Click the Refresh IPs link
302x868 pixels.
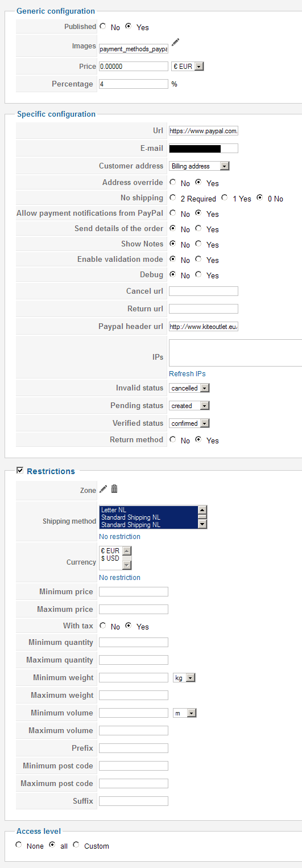[187, 373]
